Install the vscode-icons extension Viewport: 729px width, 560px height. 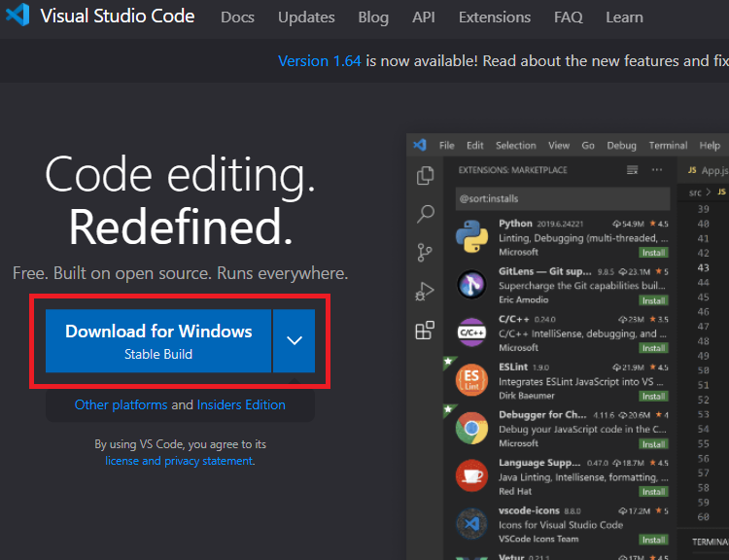point(653,540)
